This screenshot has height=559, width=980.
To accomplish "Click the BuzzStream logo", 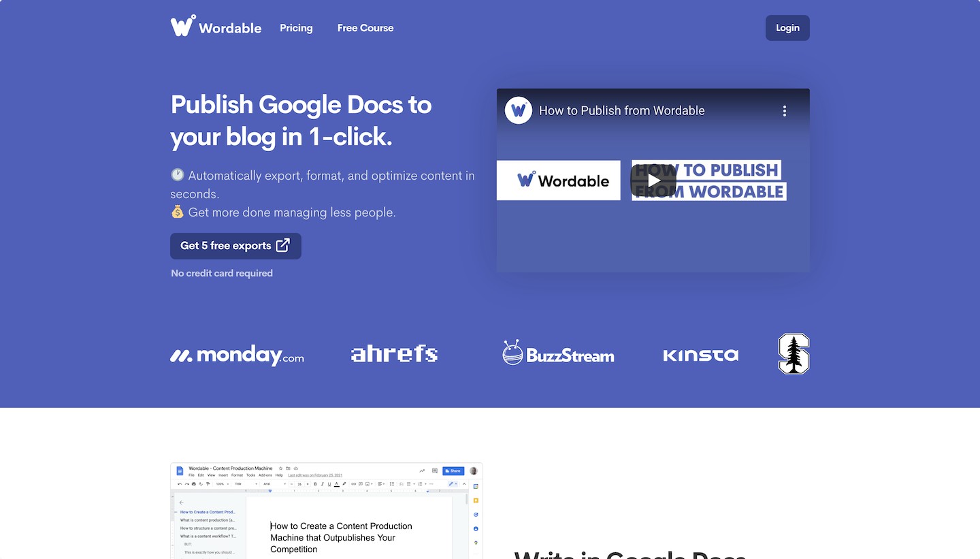I will pyautogui.click(x=558, y=353).
